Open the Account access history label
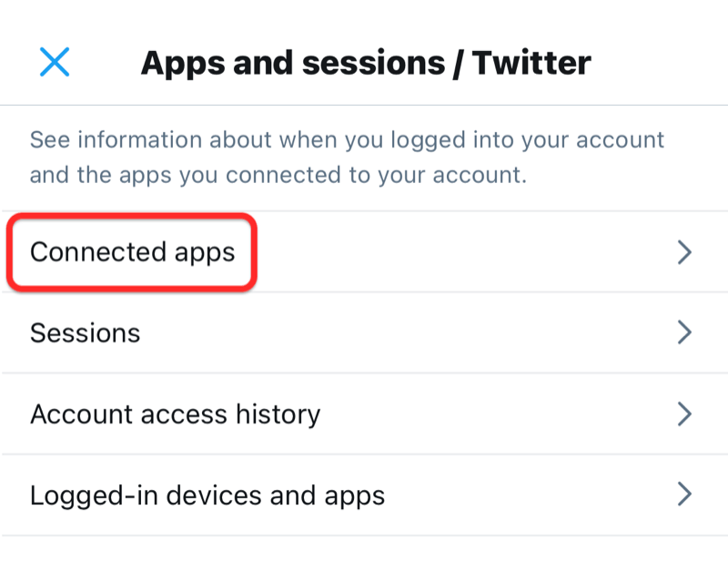The height and width of the screenshot is (571, 728). click(175, 414)
